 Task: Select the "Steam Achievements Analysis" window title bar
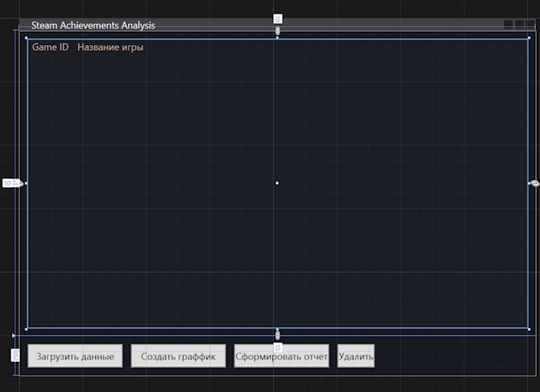click(x=238, y=25)
